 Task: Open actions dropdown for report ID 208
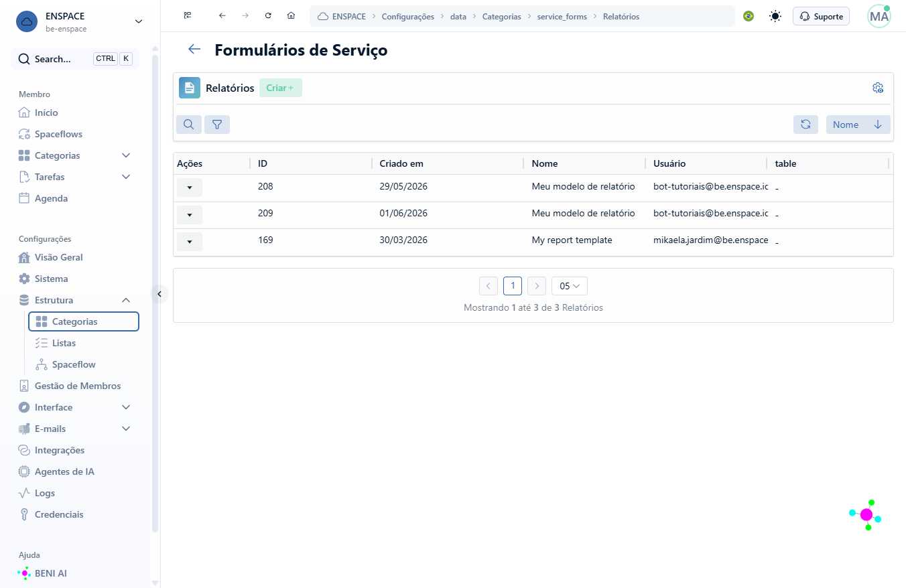[x=190, y=188]
